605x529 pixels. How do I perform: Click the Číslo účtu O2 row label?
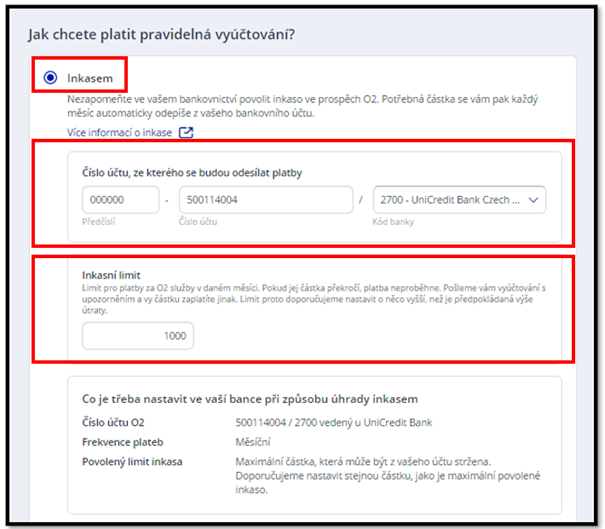(x=114, y=423)
